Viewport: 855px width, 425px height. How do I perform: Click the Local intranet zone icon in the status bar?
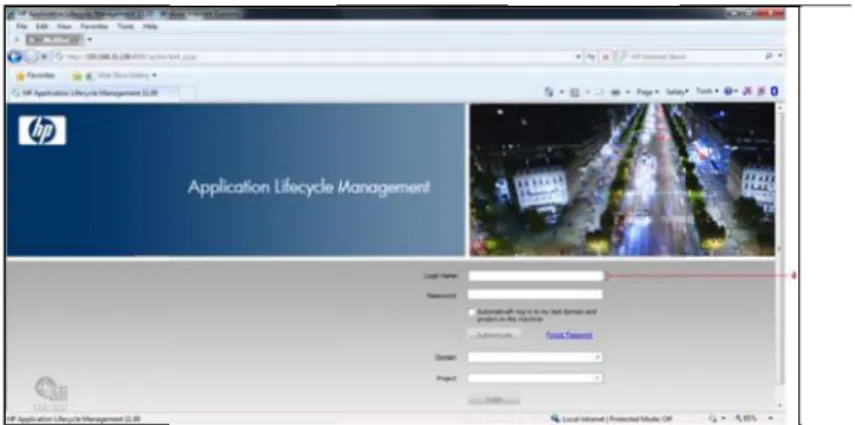tap(556, 419)
